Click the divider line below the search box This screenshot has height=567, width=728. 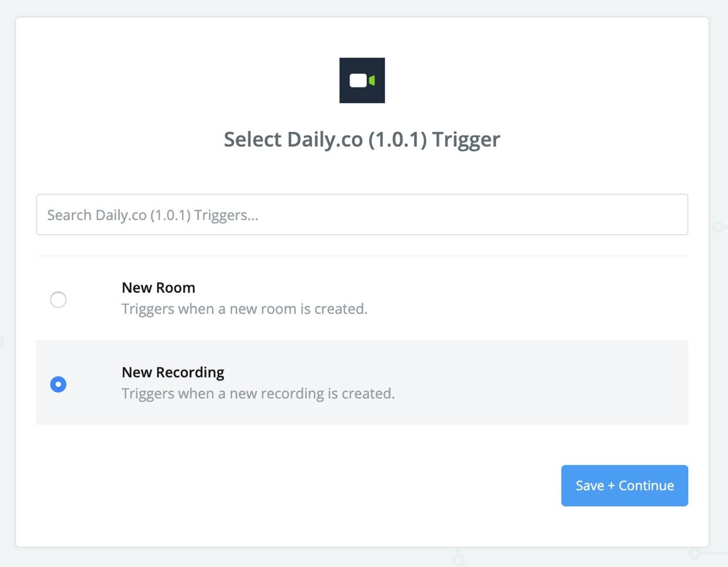point(362,256)
